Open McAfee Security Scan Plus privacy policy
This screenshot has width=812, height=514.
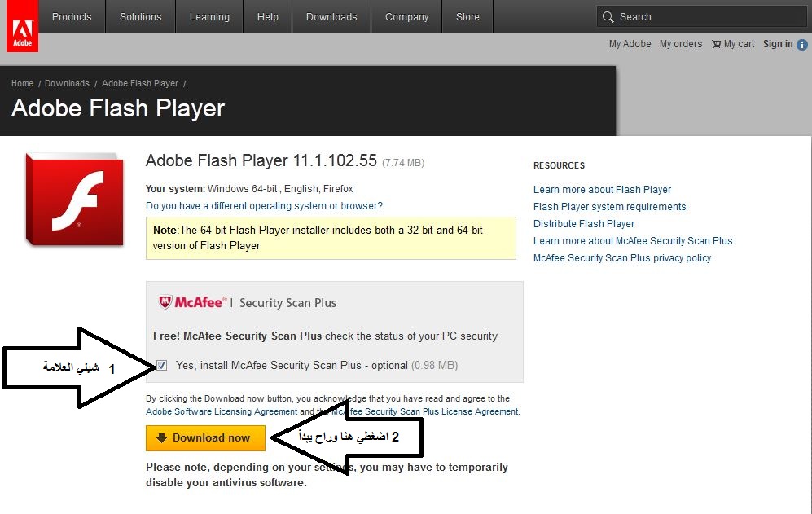pos(622,258)
